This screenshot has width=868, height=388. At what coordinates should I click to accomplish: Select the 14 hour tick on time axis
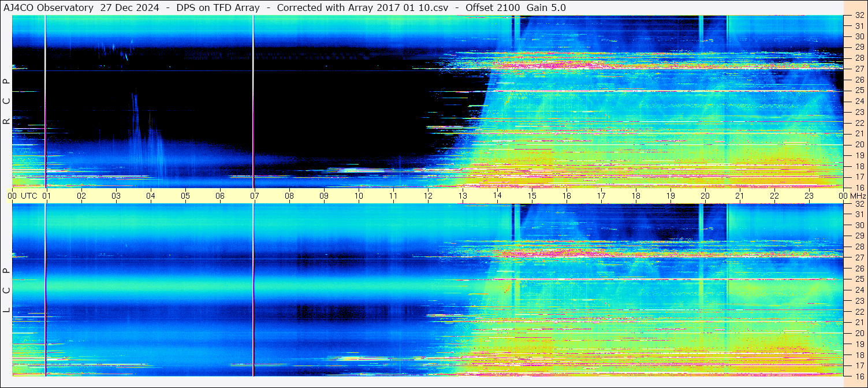click(x=497, y=196)
